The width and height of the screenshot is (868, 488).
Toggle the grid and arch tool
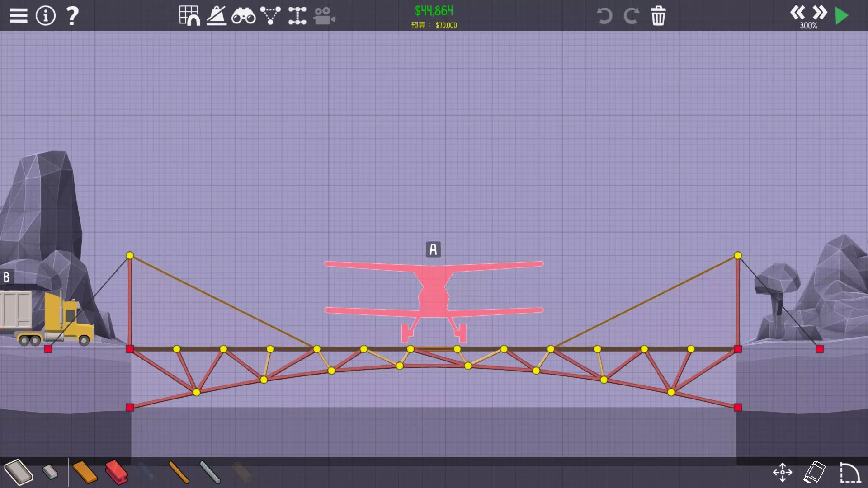(189, 16)
